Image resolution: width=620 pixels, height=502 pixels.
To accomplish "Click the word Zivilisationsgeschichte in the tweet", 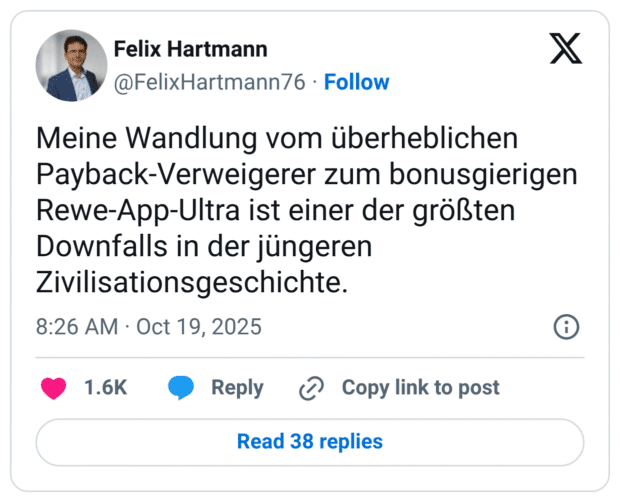I will [x=191, y=283].
